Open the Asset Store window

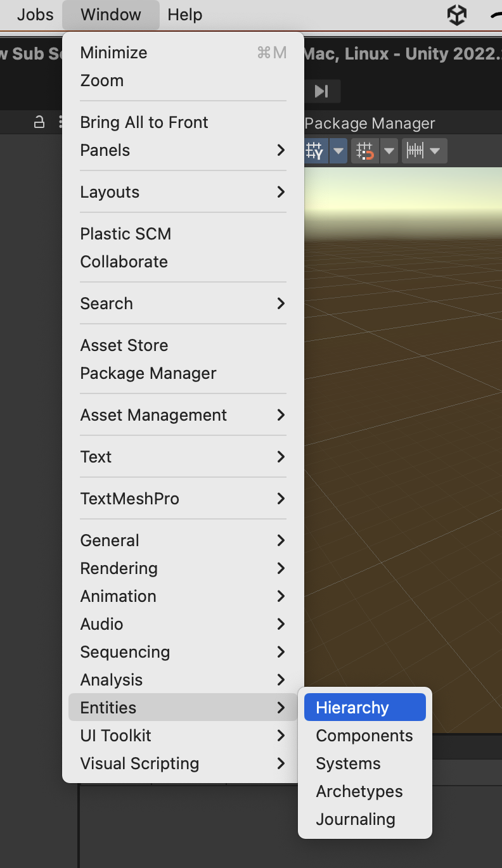click(x=183, y=345)
